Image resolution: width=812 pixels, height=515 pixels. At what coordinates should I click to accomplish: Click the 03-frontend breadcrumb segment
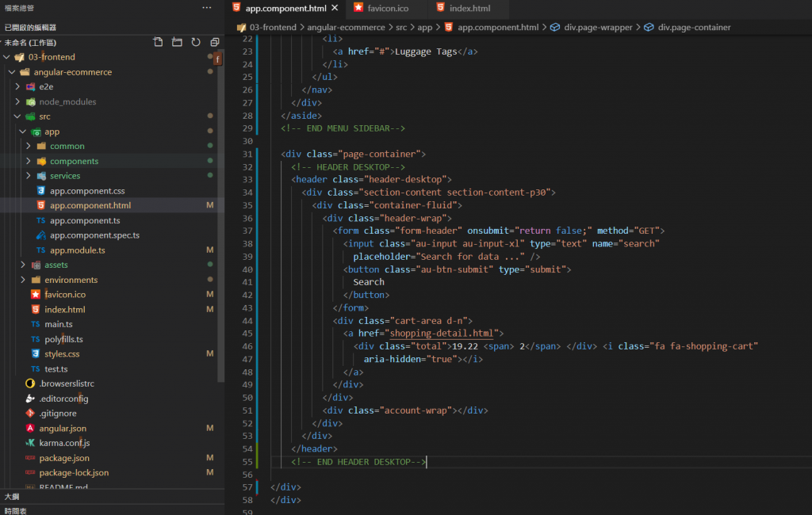[273, 27]
